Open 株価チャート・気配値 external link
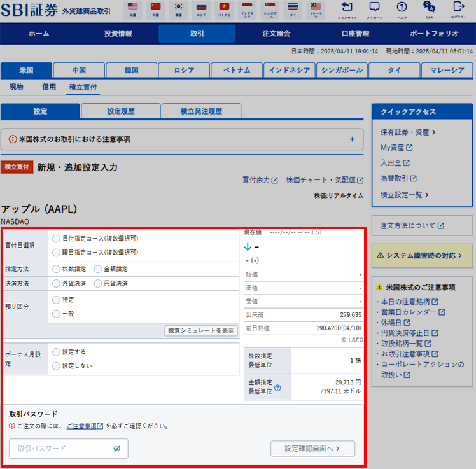The image size is (476, 469). [x=325, y=180]
